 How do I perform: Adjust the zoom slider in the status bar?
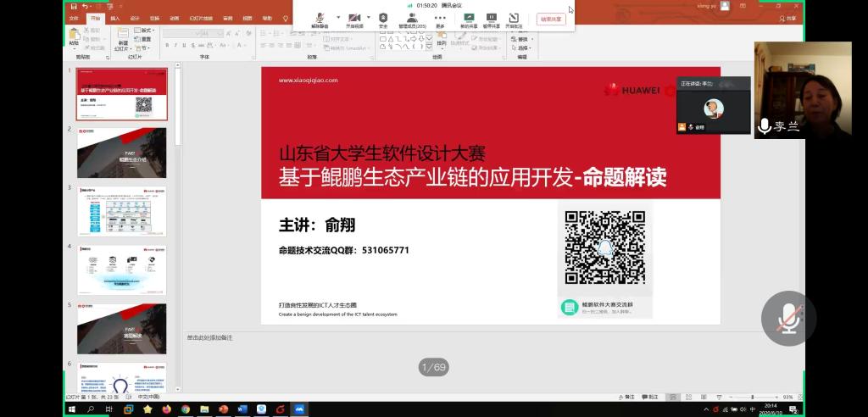point(753,397)
